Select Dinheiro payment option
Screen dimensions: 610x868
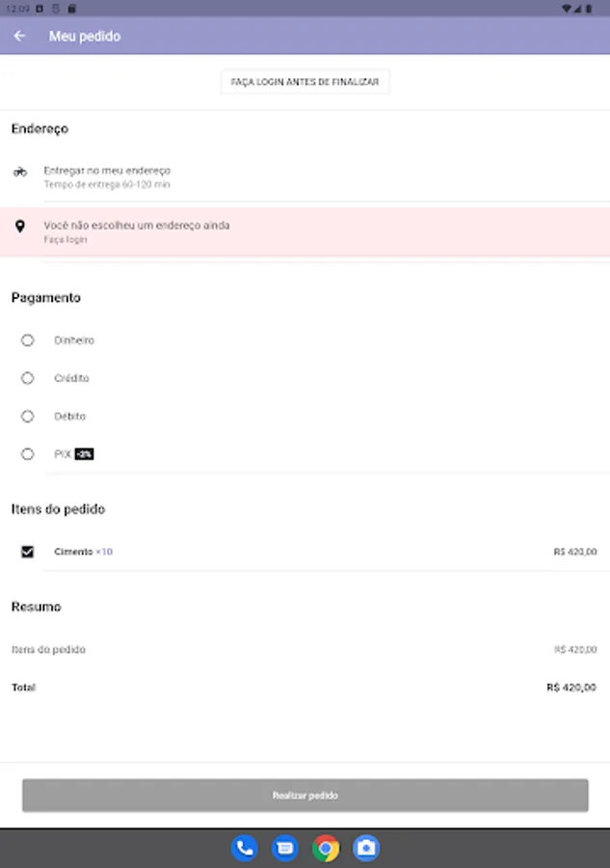pos(28,340)
